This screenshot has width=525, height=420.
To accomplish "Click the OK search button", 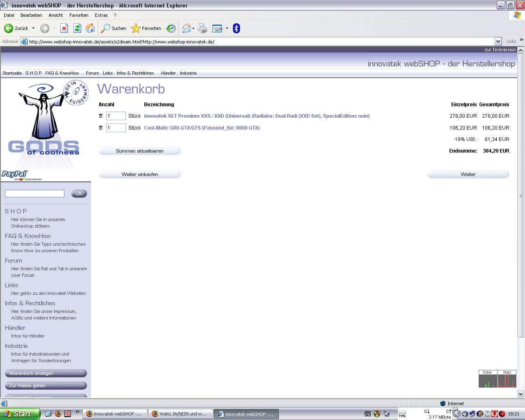I will click(x=79, y=194).
